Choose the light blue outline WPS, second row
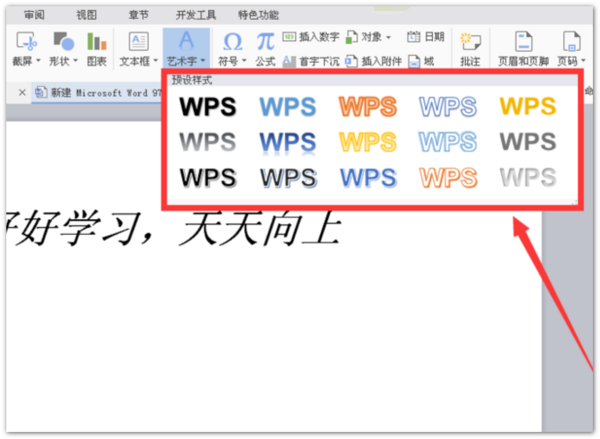Image resolution: width=600 pixels, height=439 pixels. coord(448,142)
